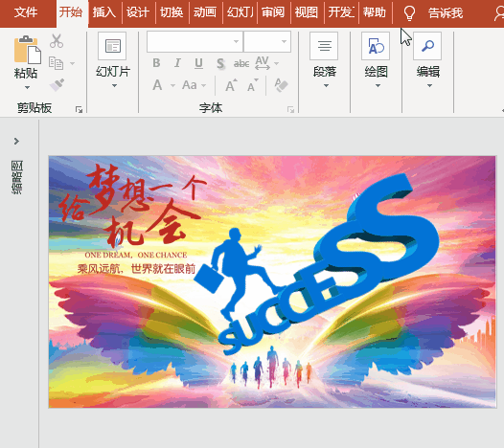Toggle text Shadow effect

click(220, 63)
